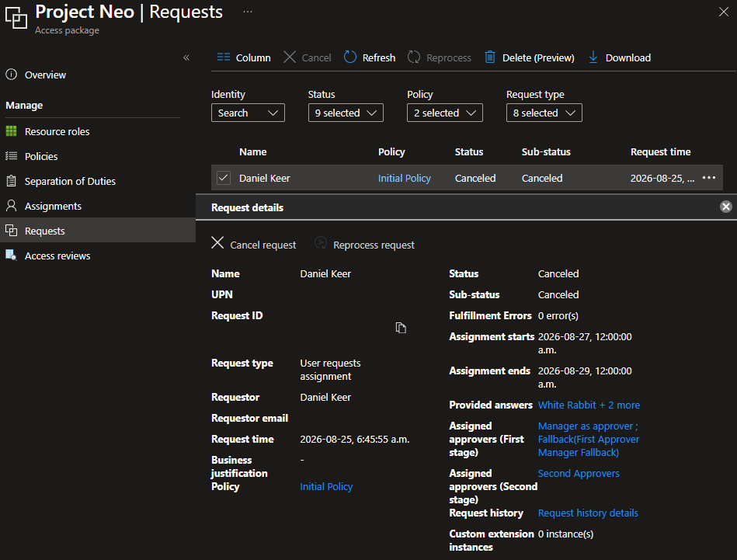Open the Assignments section
Screen dimensions: 737x560
(53, 206)
